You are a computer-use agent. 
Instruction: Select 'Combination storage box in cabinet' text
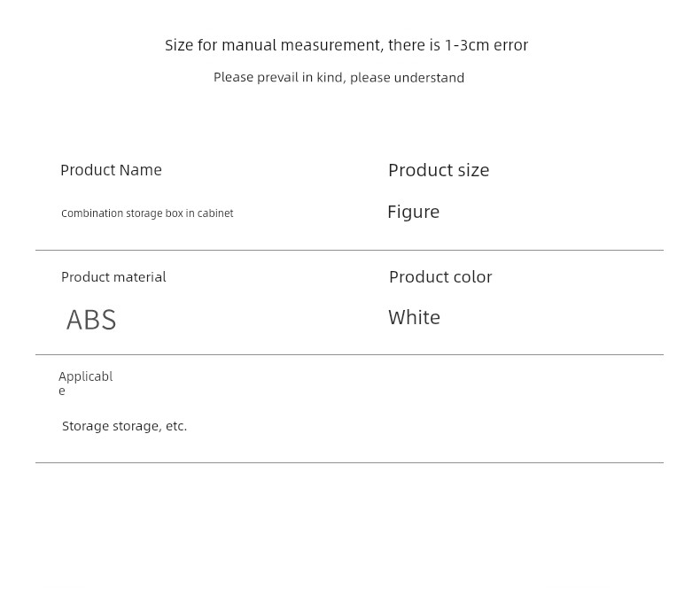click(147, 213)
